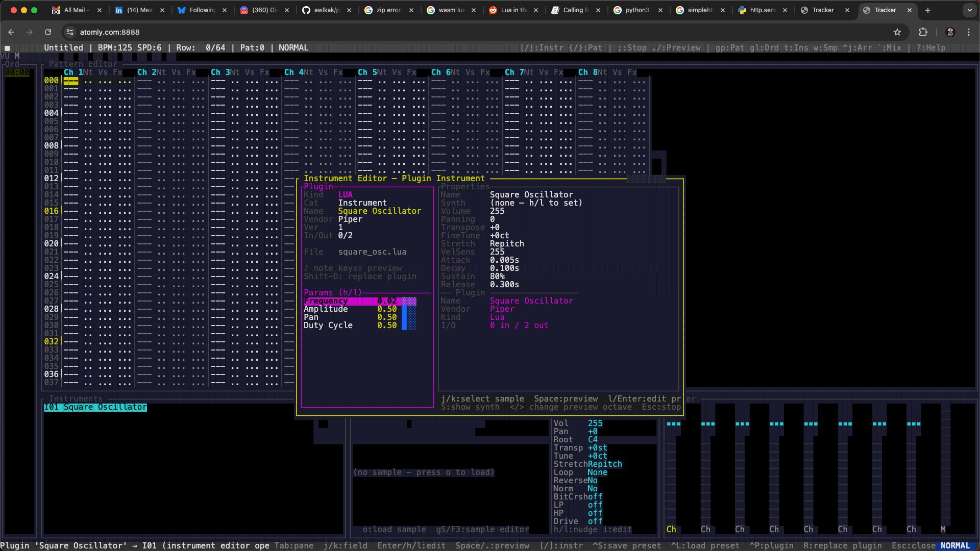Image resolution: width=980 pixels, height=551 pixels.
Task: Toggle Reverse sample setting to Yes
Action: click(x=593, y=480)
